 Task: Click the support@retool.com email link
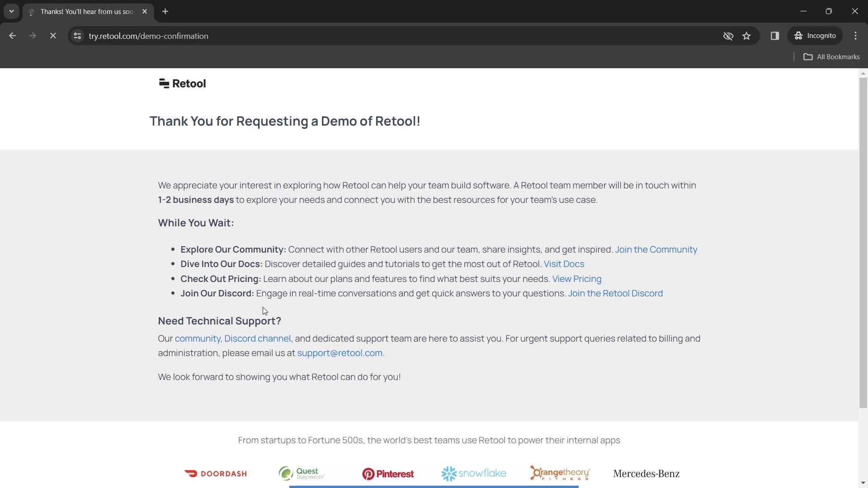(340, 353)
